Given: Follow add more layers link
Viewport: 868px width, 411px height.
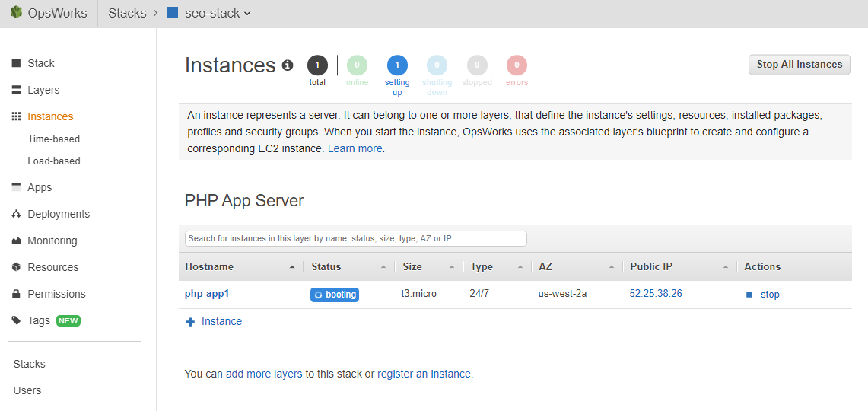Looking at the screenshot, I should coord(264,374).
